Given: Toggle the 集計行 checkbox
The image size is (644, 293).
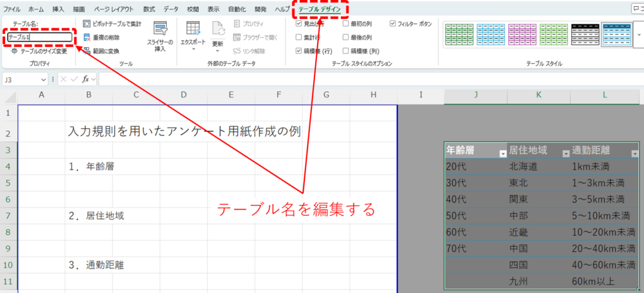Looking at the screenshot, I should point(299,37).
